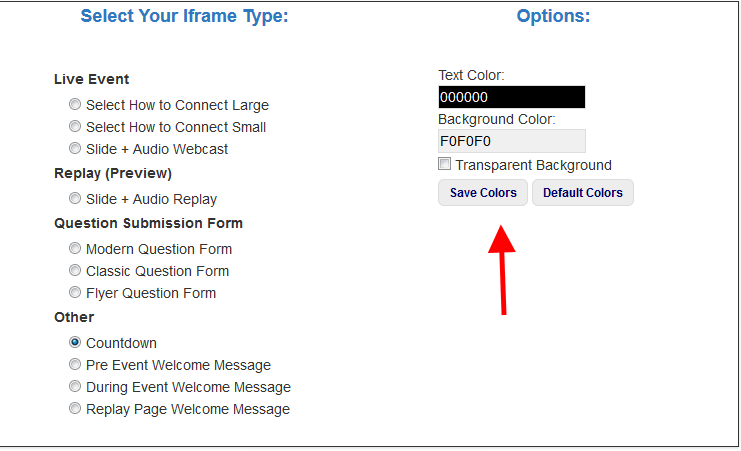Click the Save Colors button
The height and width of the screenshot is (451, 741).
click(x=483, y=192)
